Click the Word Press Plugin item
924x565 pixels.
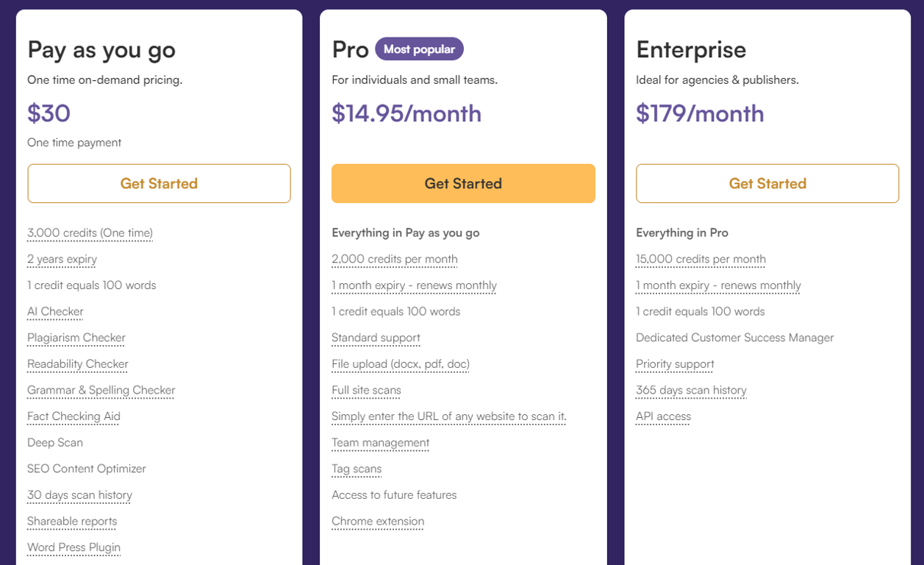tap(74, 547)
